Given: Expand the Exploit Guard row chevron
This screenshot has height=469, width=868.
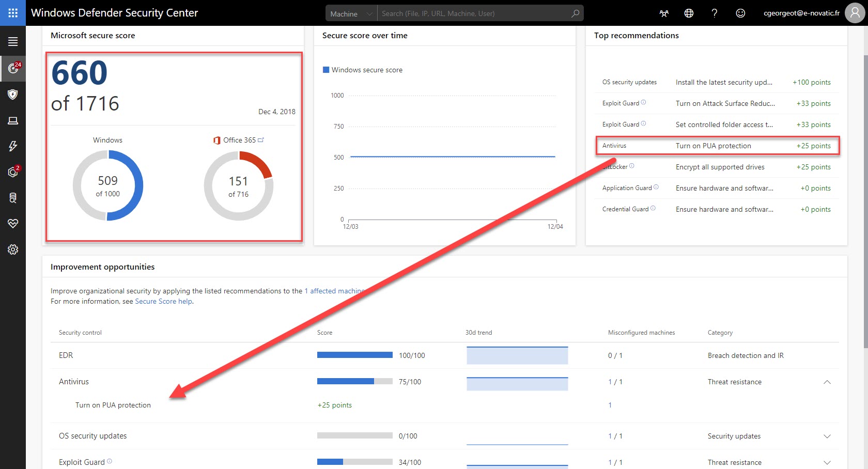Looking at the screenshot, I should pos(827,463).
